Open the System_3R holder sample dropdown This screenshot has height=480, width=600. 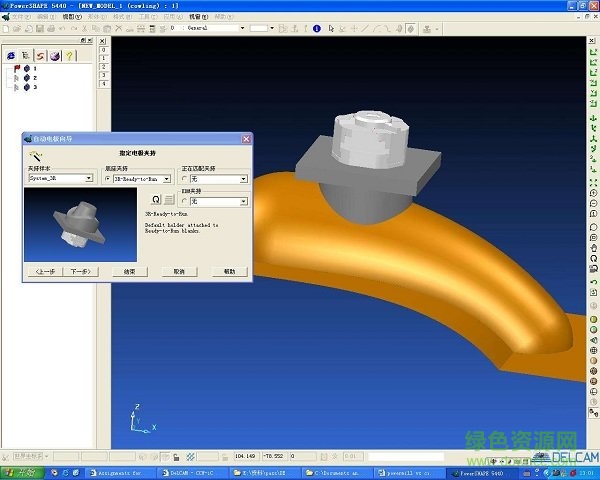pos(89,179)
